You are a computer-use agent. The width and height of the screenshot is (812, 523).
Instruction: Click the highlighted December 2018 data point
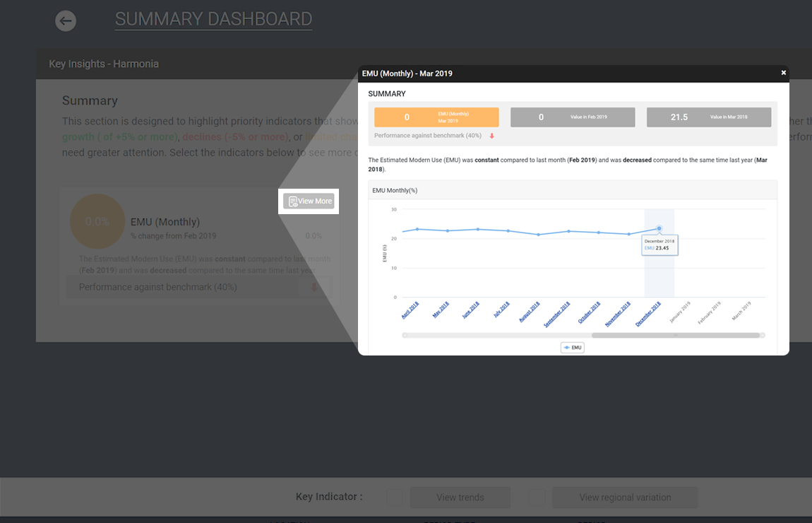[x=659, y=228]
